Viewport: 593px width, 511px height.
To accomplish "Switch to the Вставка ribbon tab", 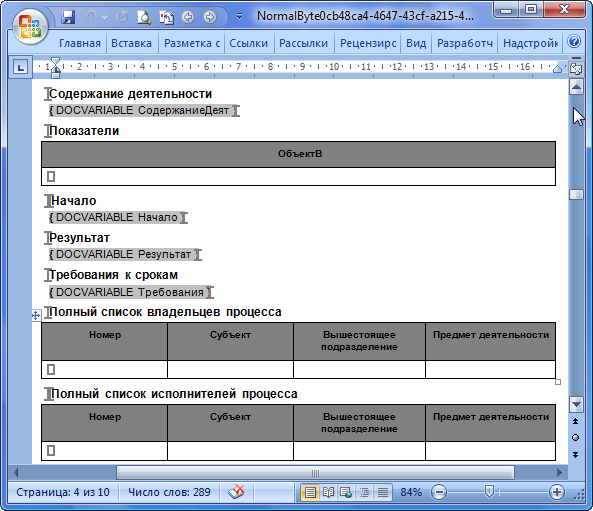I will pyautogui.click(x=131, y=43).
